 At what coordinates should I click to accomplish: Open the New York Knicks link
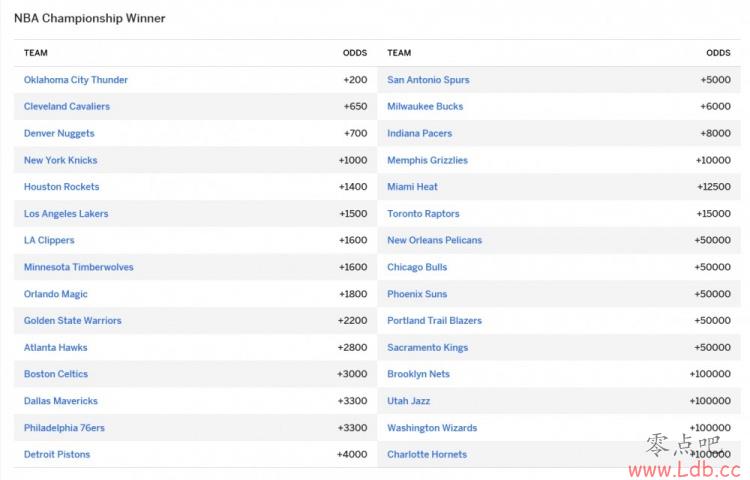point(61,160)
